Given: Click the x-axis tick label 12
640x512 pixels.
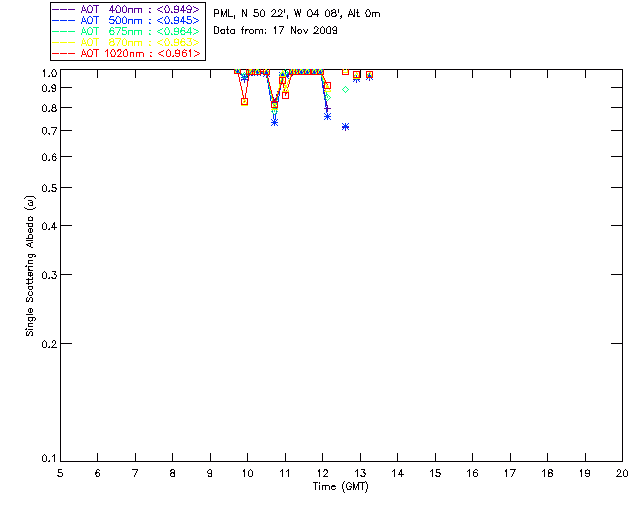Looking at the screenshot, I should (322, 473).
